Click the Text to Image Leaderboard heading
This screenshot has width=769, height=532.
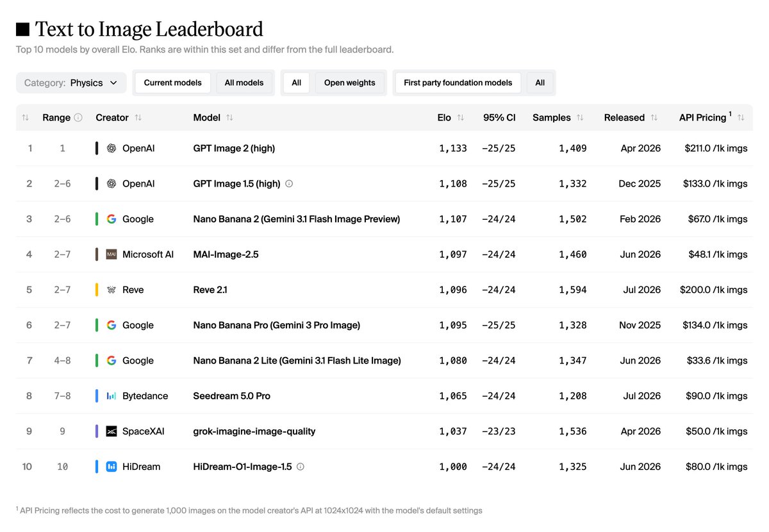click(x=149, y=29)
